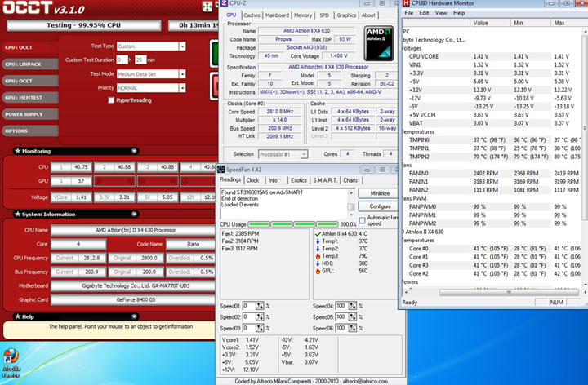
Task: Collapse the Monitoring panel
Action: (x=134, y=151)
